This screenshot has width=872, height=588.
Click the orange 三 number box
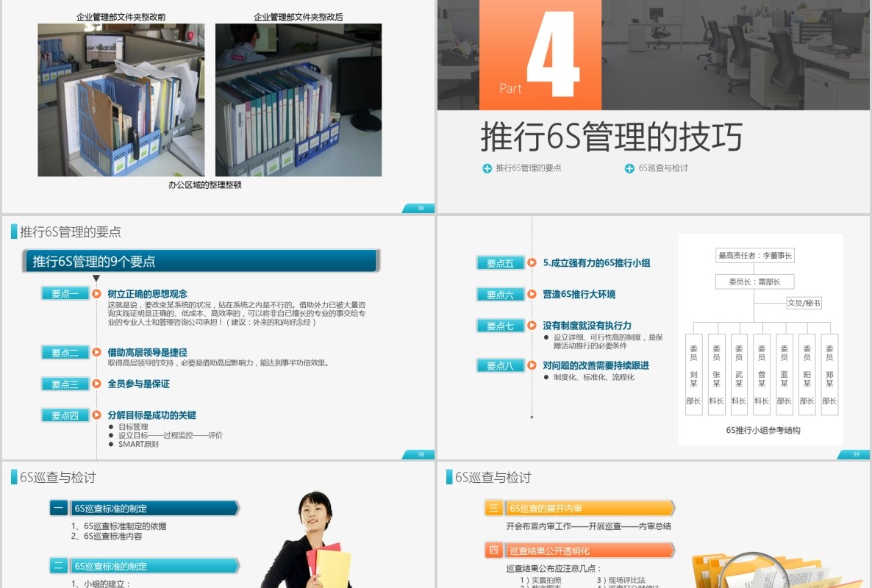coord(493,507)
